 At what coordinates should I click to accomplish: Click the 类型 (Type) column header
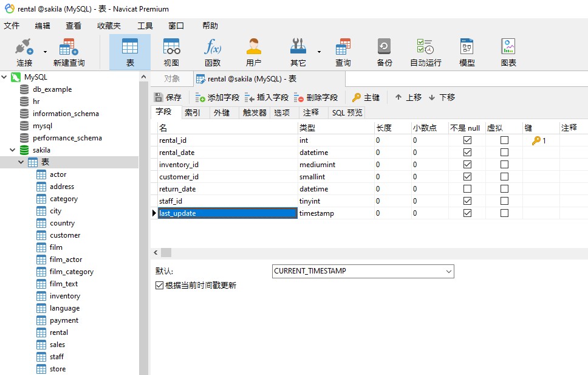click(x=336, y=128)
